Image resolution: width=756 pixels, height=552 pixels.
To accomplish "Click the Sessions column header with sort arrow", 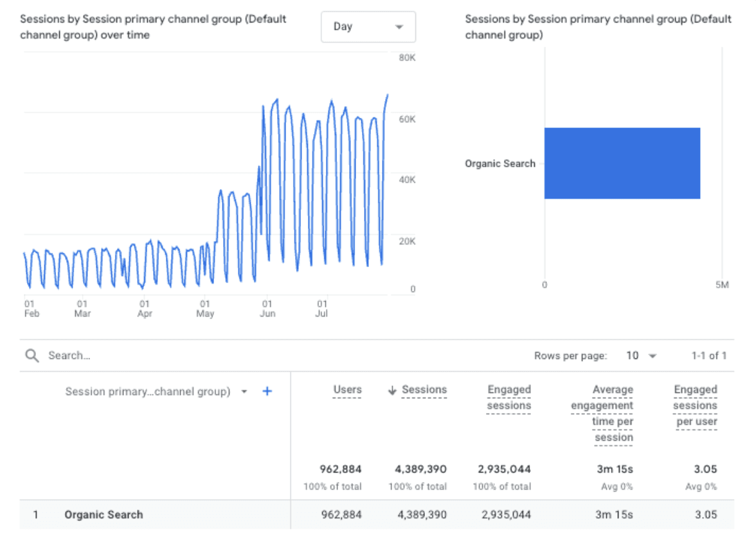I will pyautogui.click(x=418, y=389).
